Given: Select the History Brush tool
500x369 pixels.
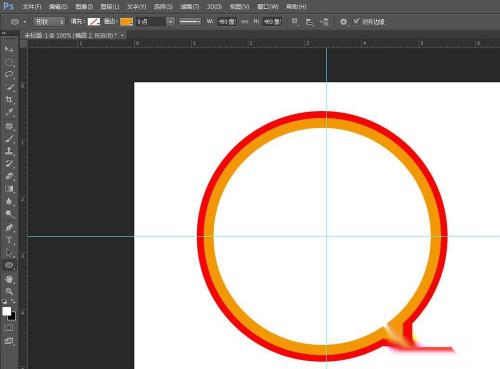Looking at the screenshot, I should click(9, 163).
